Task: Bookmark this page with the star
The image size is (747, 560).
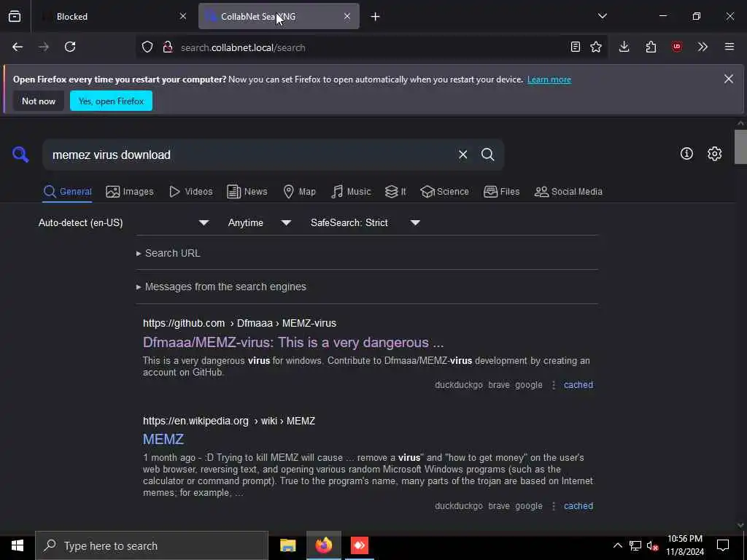Action: click(x=596, y=47)
